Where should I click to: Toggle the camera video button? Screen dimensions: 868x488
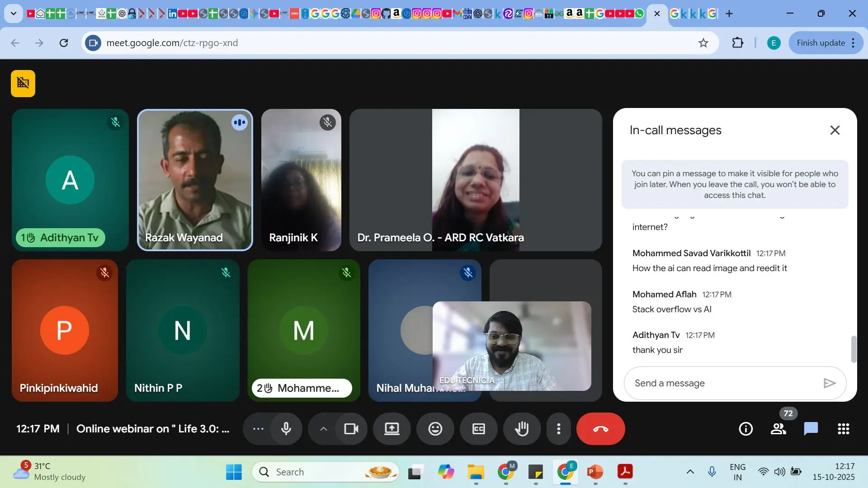point(351,429)
